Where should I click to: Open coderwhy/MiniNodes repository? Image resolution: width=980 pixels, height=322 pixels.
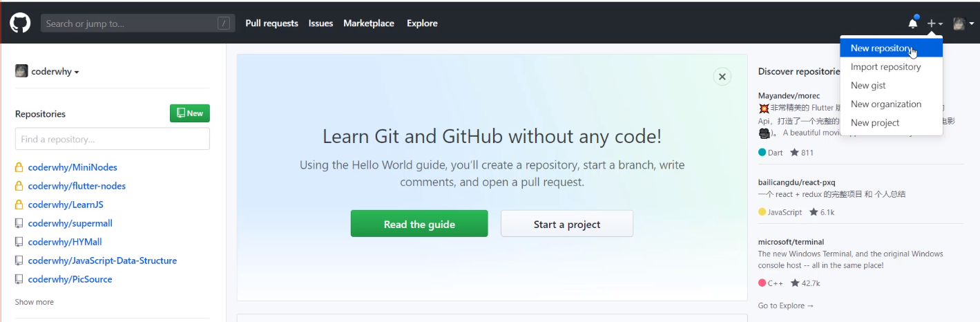[73, 167]
